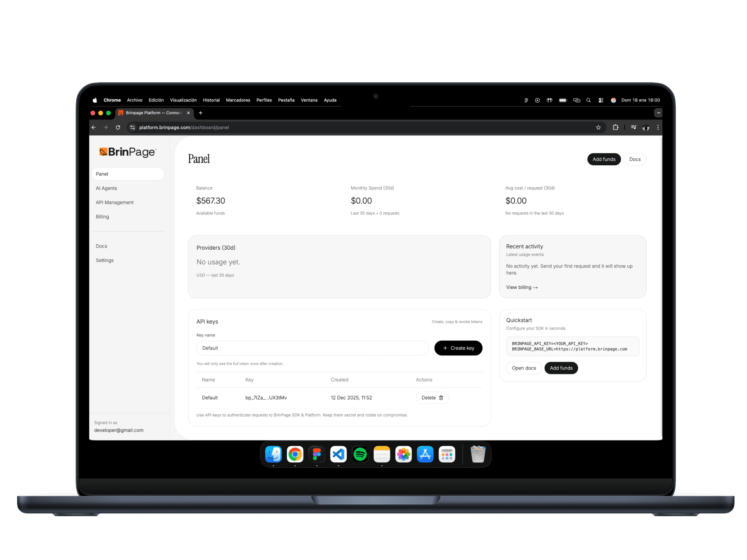Expand the tab search dropdown arrow
Viewport: 747px width, 560px height.
(658, 113)
